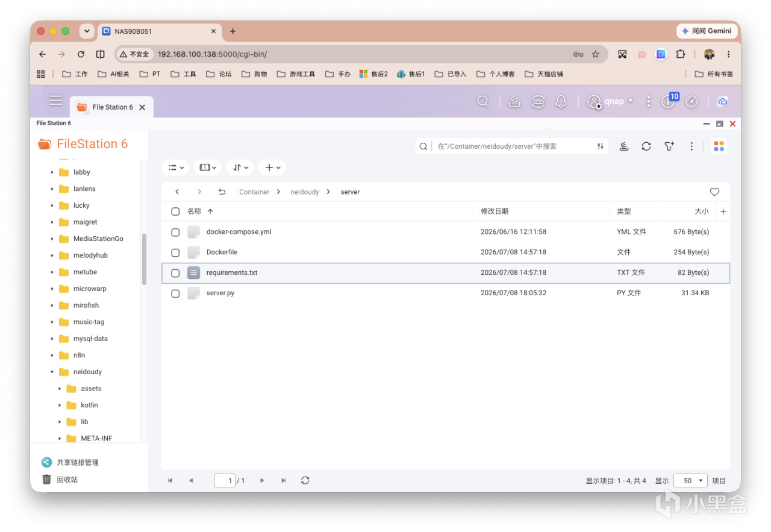Screen dimensions: 771x532
Task: Expand the mysql-data folder tree node
Action: pos(52,339)
